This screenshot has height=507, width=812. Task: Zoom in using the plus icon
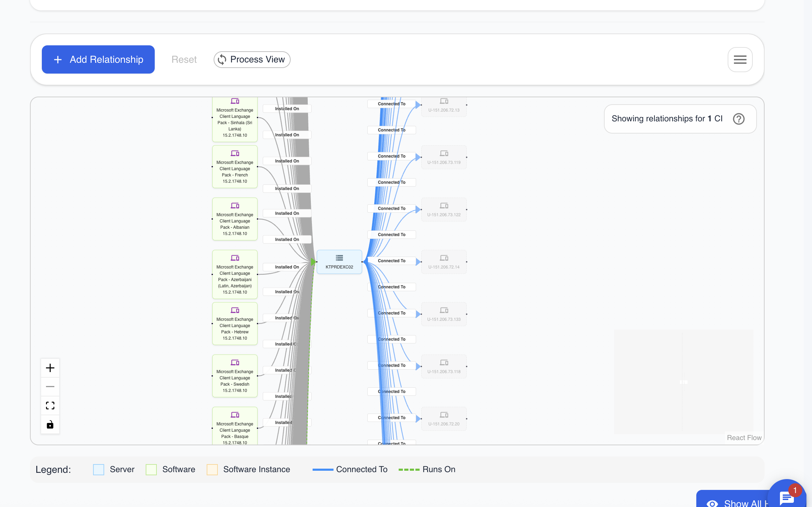(x=50, y=368)
